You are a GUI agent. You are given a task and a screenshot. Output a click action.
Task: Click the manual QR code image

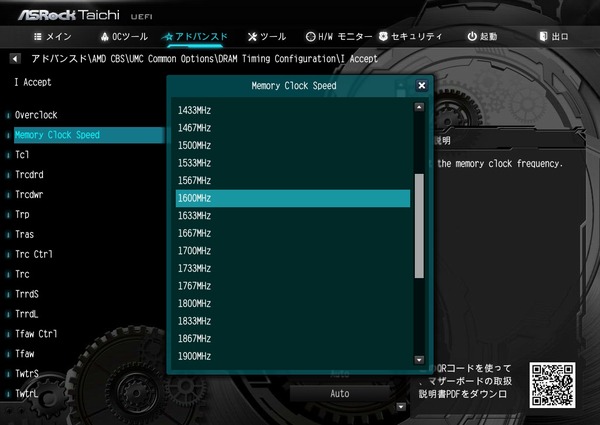[x=552, y=385]
